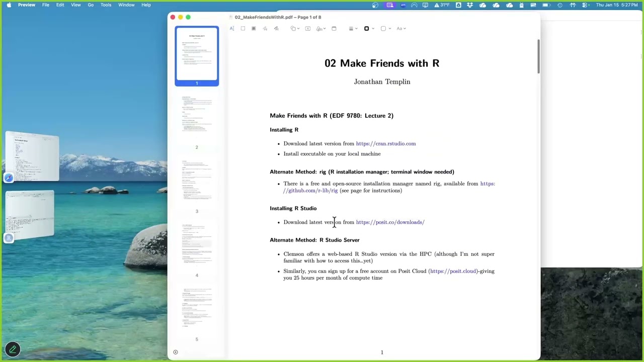
Task: Select the Text Selection tool in markup toolbar
Action: (232, 29)
